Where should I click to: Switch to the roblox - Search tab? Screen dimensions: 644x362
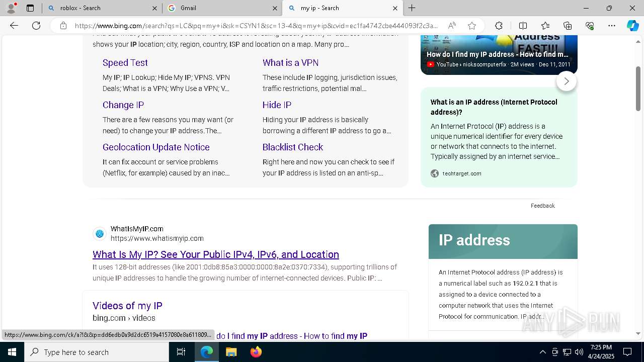coord(102,8)
